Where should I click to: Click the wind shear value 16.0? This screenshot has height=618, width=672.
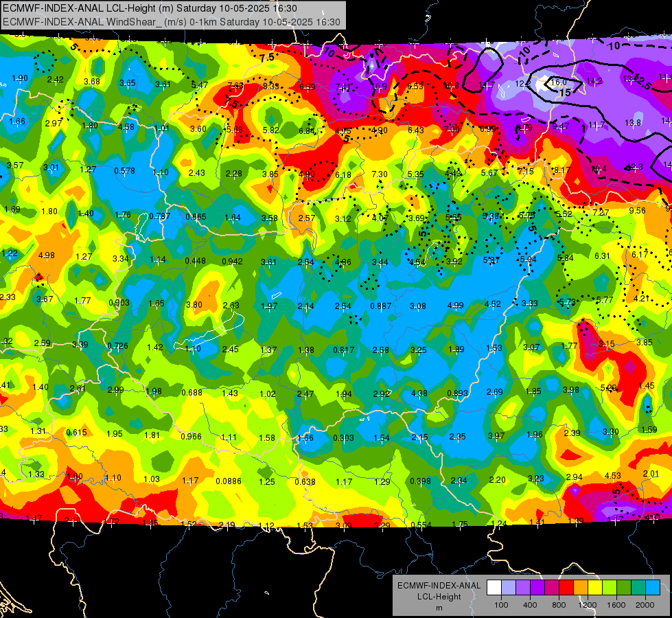[559, 82]
